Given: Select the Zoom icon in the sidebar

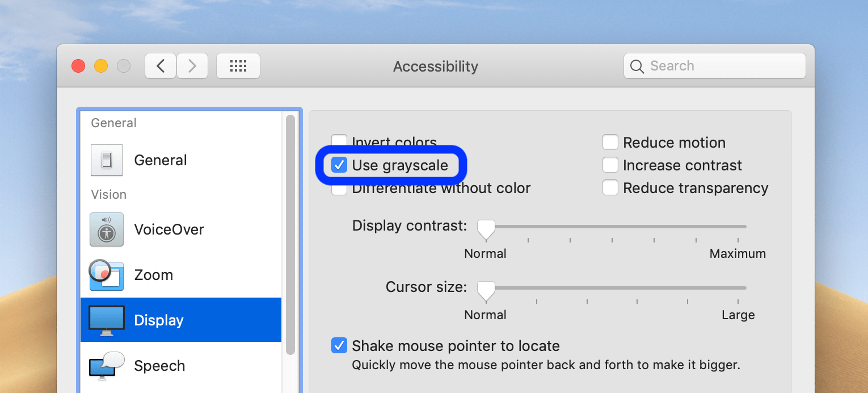Looking at the screenshot, I should 107,275.
